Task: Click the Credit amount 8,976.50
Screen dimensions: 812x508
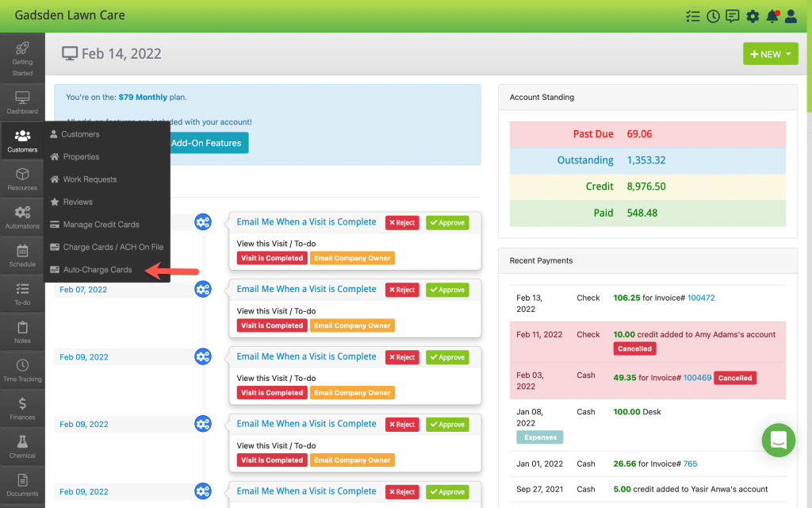Action: tap(645, 186)
